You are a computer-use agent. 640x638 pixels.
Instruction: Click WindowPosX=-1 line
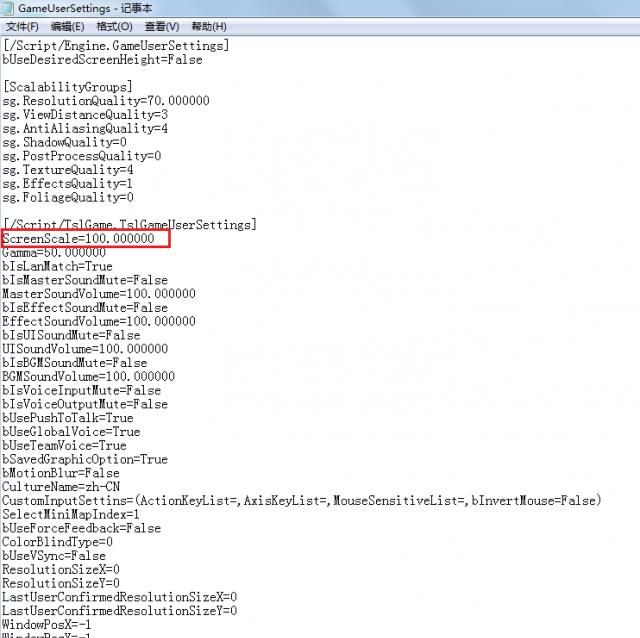[47, 625]
